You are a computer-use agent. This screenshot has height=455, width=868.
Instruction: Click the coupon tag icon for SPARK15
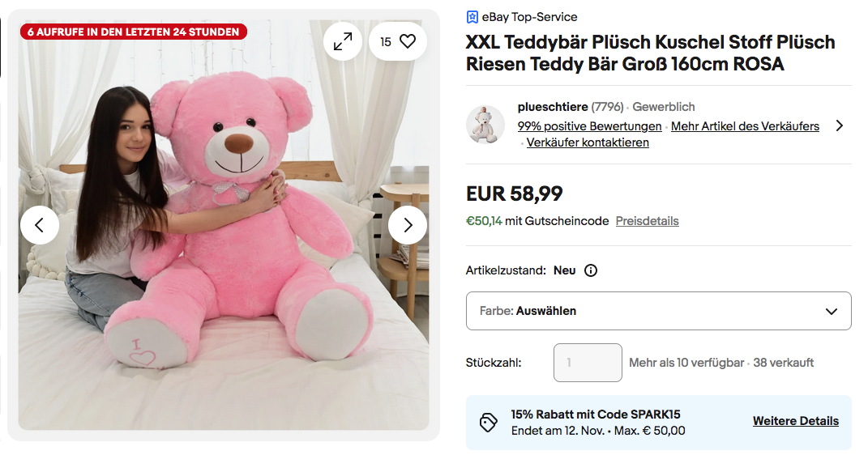click(488, 422)
